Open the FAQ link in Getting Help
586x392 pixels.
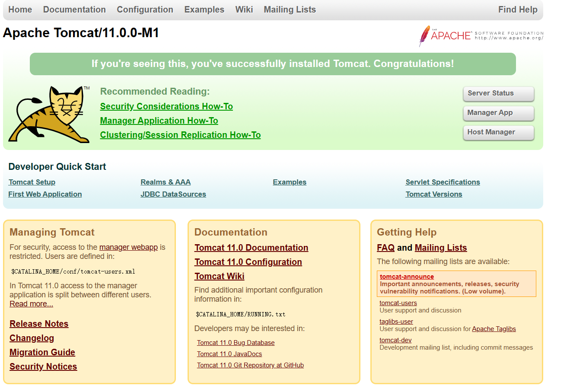pyautogui.click(x=386, y=248)
